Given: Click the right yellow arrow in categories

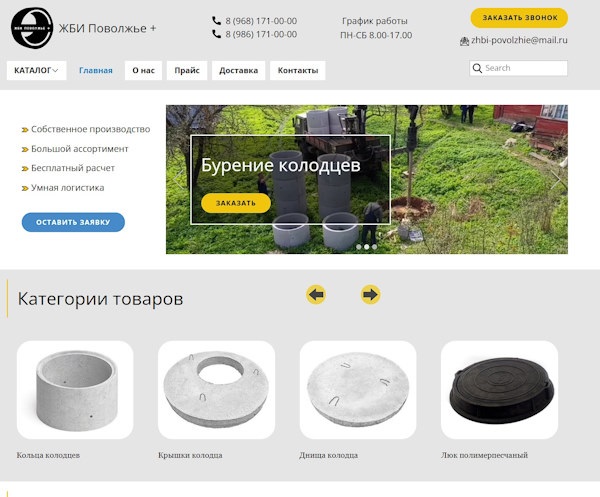Looking at the screenshot, I should tap(370, 294).
